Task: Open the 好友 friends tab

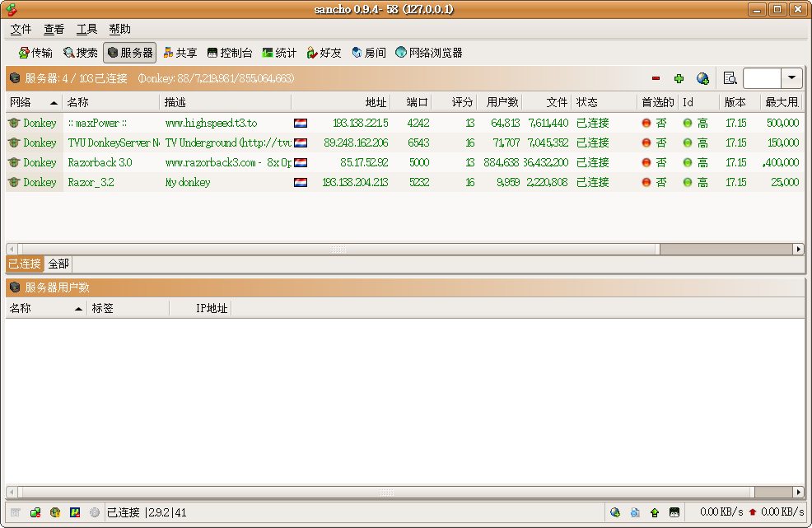Action: point(324,53)
